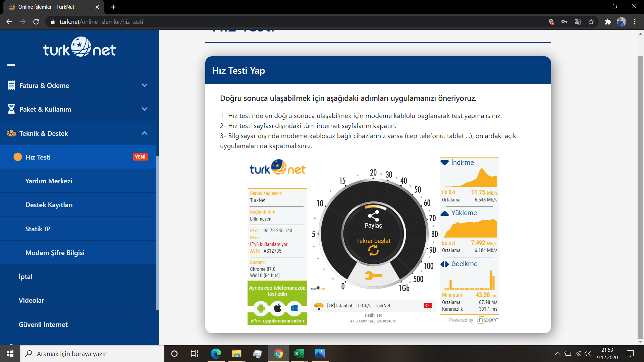Click Chrome profile avatar
The height and width of the screenshot is (362, 644).
pyautogui.click(x=621, y=22)
